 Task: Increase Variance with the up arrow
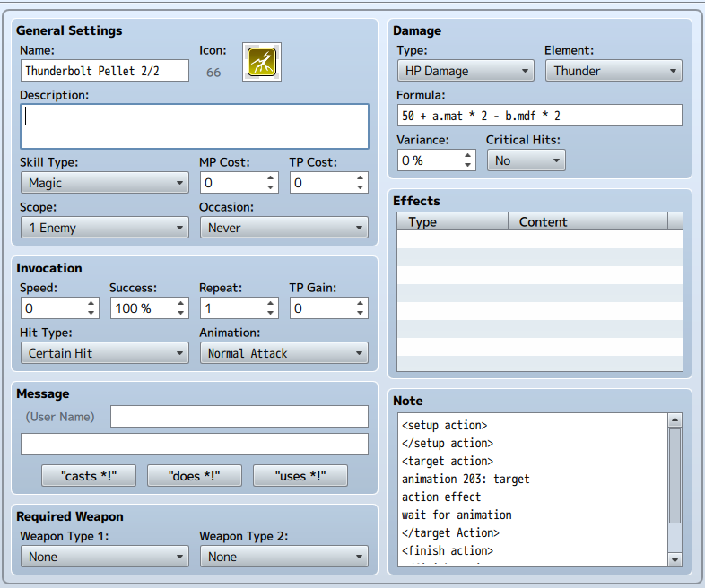[x=467, y=156]
